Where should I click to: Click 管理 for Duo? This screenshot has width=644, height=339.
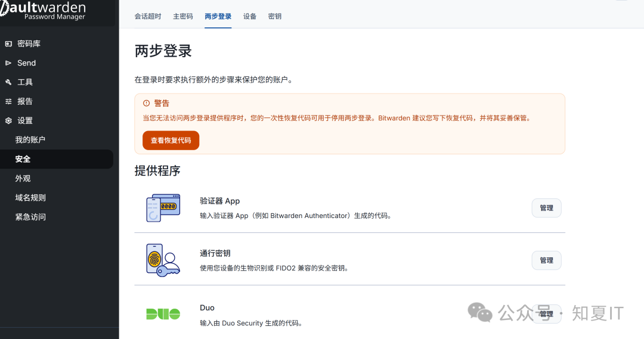[x=546, y=314]
